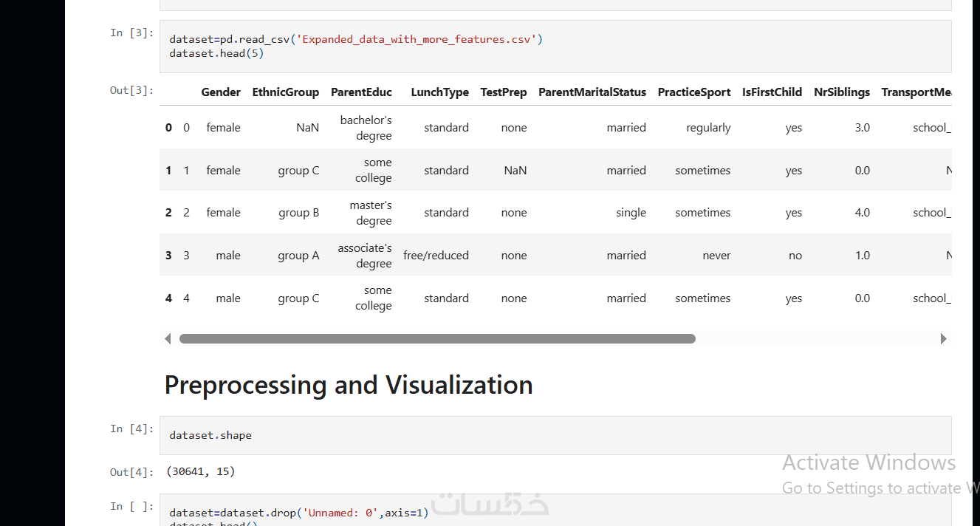Image resolution: width=980 pixels, height=526 pixels.
Task: Click the right arrow of the table scrollbar
Action: point(943,338)
